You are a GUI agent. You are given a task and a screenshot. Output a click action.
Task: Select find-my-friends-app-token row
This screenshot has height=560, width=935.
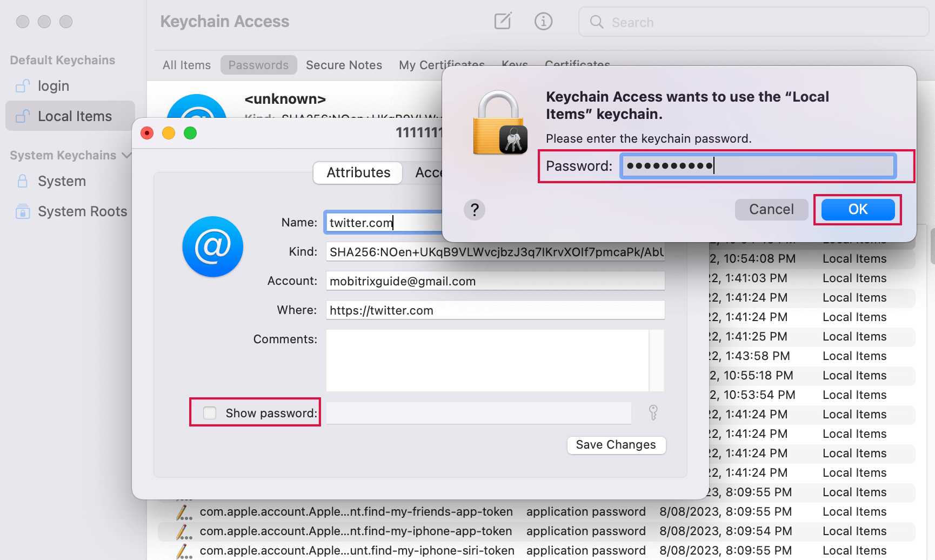click(x=536, y=511)
